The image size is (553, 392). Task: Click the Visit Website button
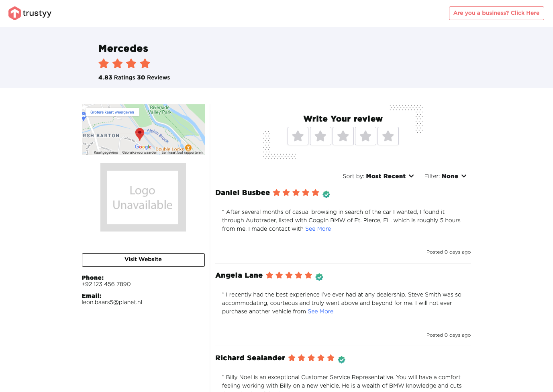click(x=143, y=260)
